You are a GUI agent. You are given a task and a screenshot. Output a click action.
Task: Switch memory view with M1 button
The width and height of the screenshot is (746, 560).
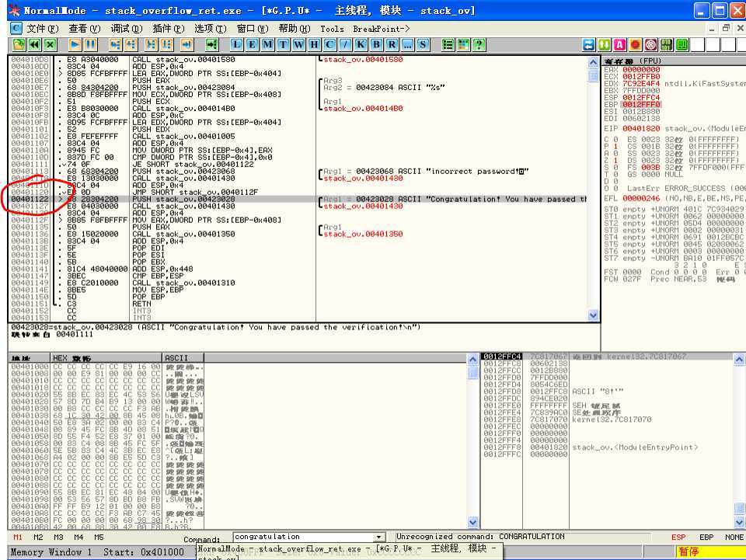click(x=18, y=537)
